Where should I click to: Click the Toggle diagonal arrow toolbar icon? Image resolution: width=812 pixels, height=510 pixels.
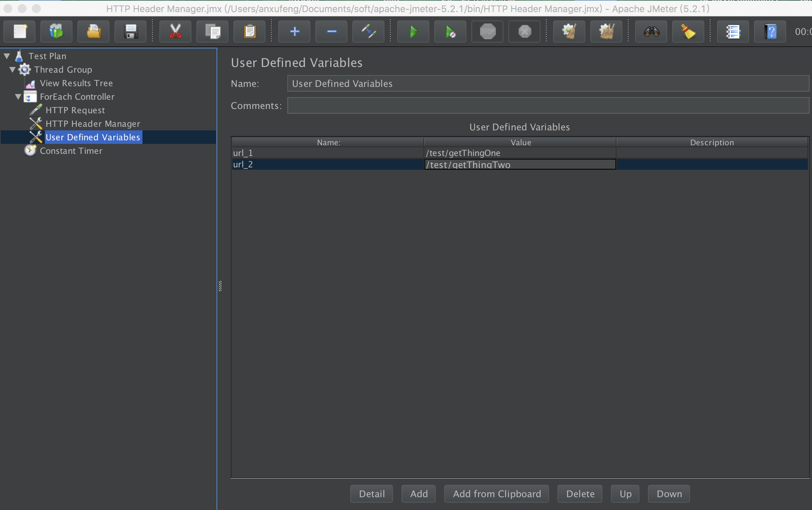(368, 32)
